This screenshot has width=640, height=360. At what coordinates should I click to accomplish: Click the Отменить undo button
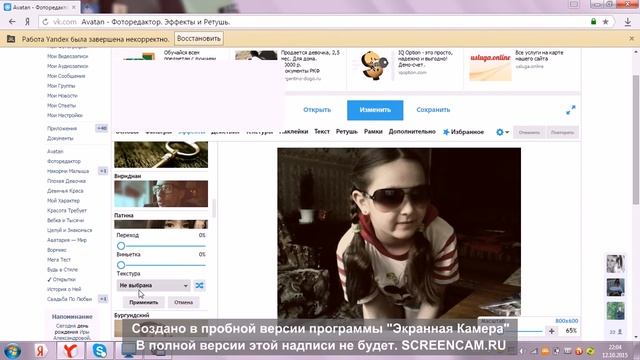[529, 132]
